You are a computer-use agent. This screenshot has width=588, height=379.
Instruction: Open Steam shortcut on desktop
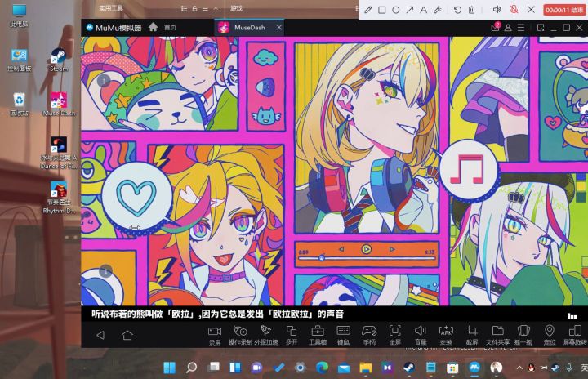coord(59,60)
